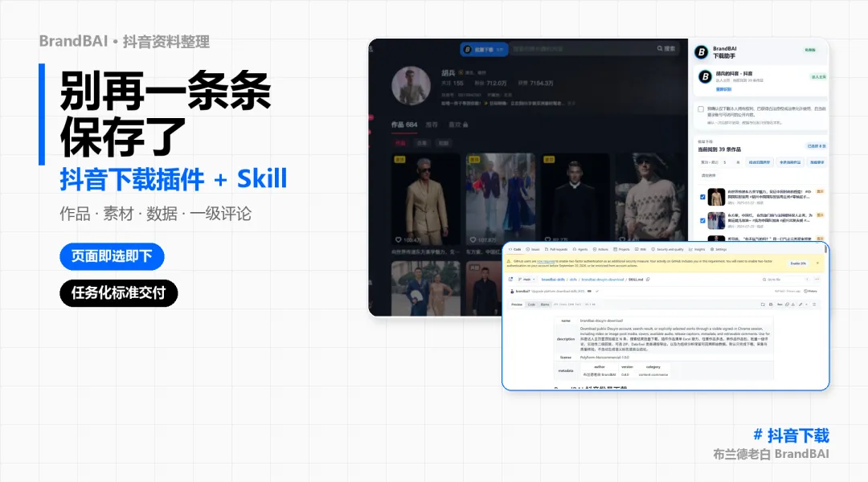Uncheck the beige suit work in the download list
The height and width of the screenshot is (482, 868).
(702, 197)
